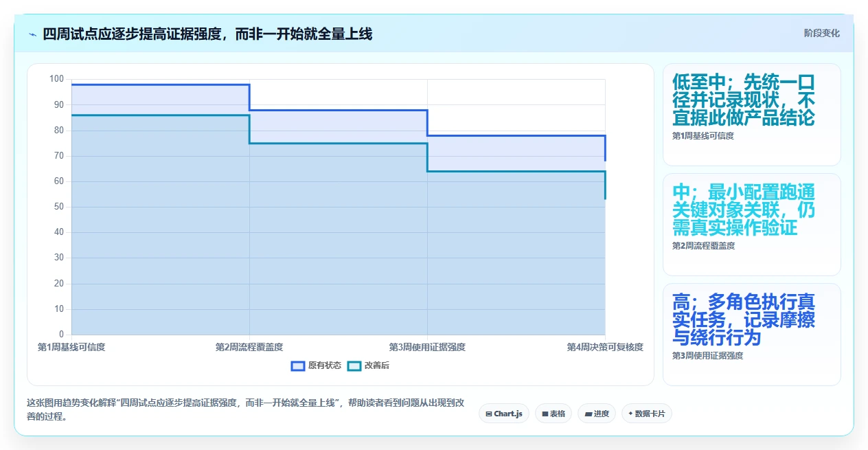
Task: Click the 第3周使用证据强度 x-axis label
Action: pos(427,347)
